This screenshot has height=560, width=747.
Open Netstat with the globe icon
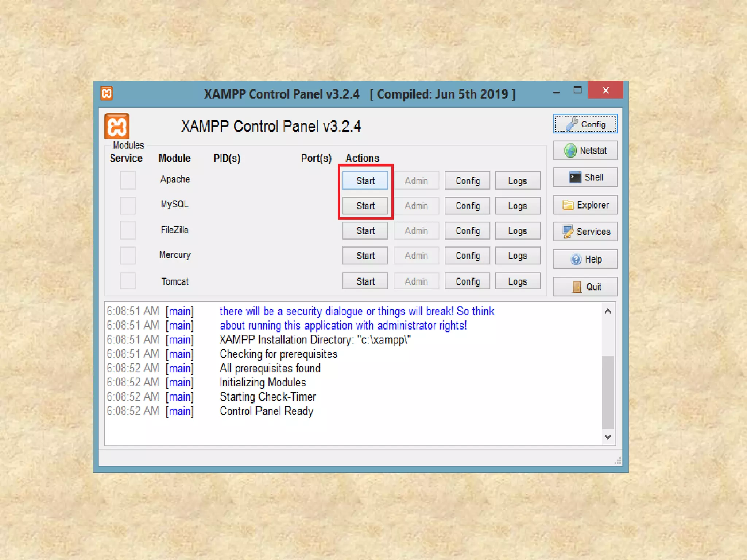585,150
